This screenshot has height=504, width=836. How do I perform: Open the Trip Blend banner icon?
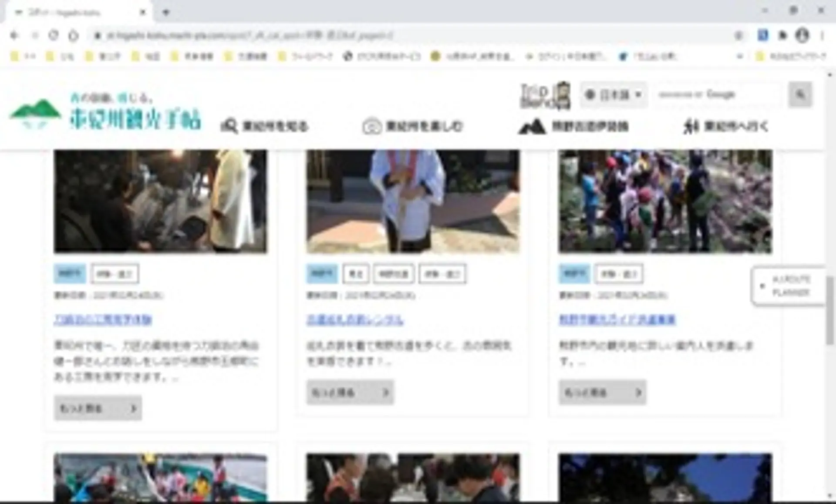click(546, 95)
